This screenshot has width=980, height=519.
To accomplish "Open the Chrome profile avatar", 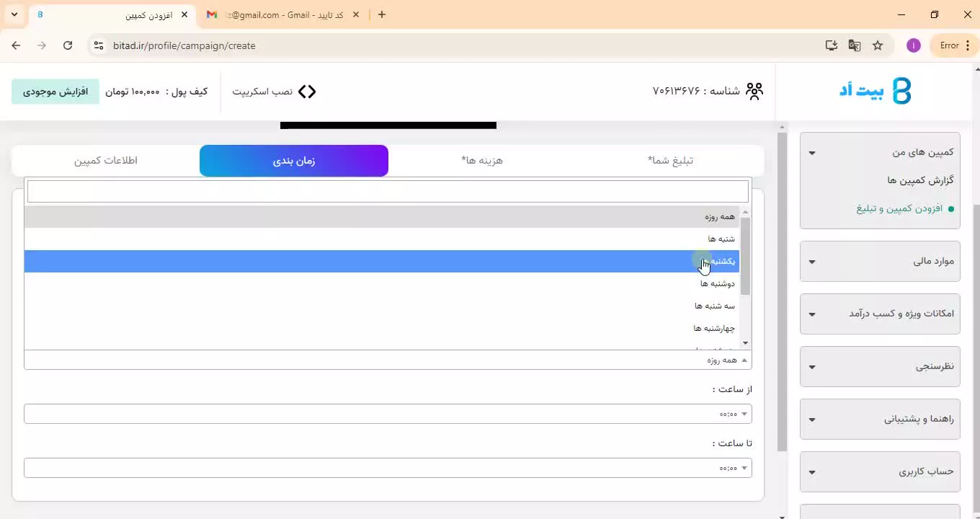I will [x=914, y=45].
